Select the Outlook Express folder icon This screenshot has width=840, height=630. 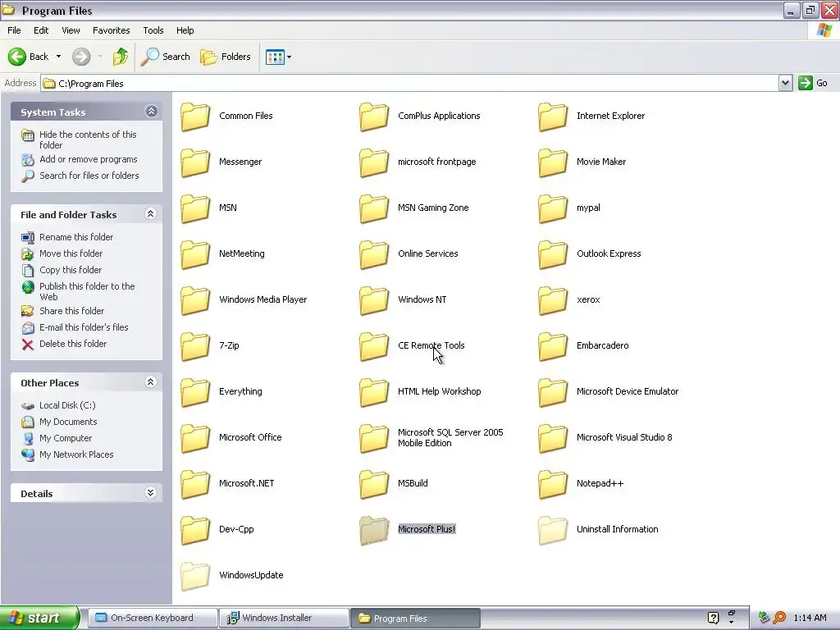pos(553,254)
